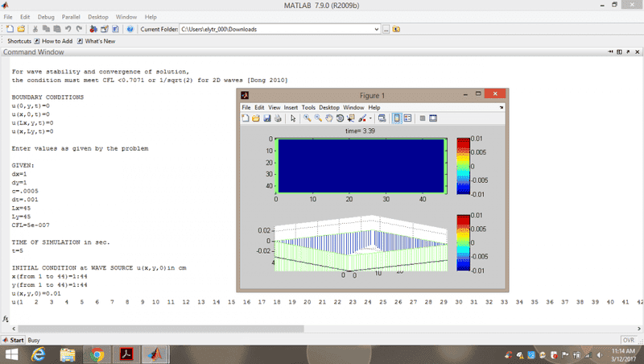Open the Insert menu in Figure 1

click(291, 107)
